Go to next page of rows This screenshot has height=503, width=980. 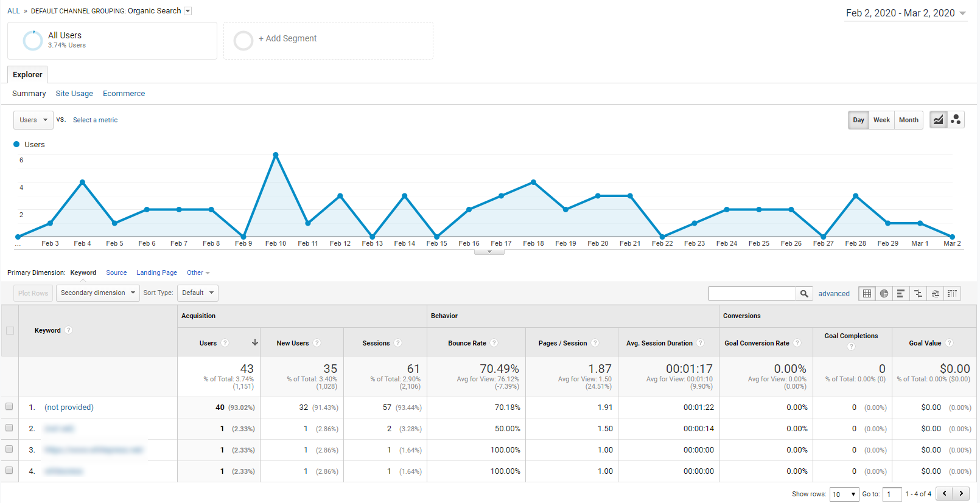click(x=961, y=493)
